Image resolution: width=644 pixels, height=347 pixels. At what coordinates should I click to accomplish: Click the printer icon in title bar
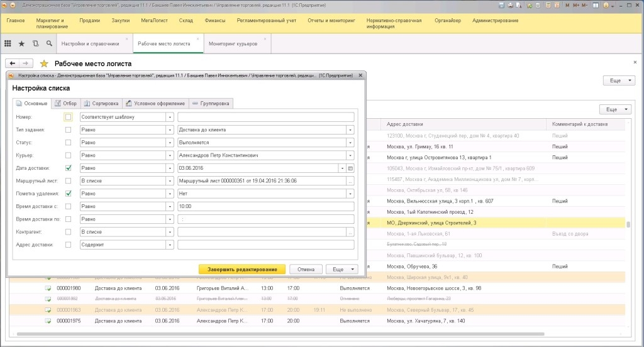coord(510,5)
